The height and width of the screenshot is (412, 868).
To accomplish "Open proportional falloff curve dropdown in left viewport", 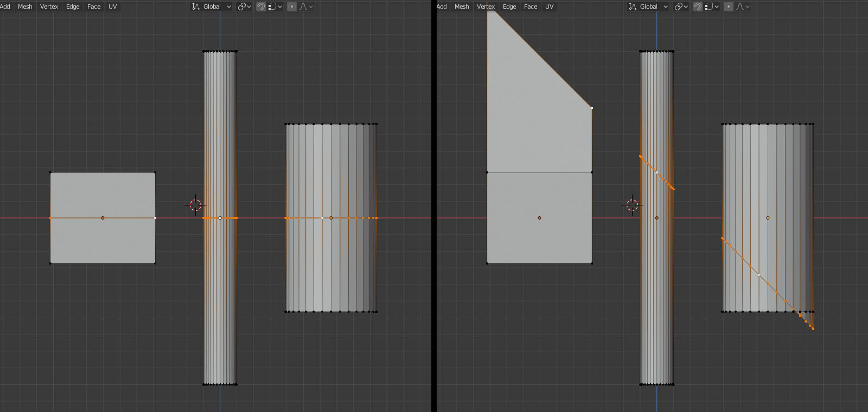I will (306, 7).
